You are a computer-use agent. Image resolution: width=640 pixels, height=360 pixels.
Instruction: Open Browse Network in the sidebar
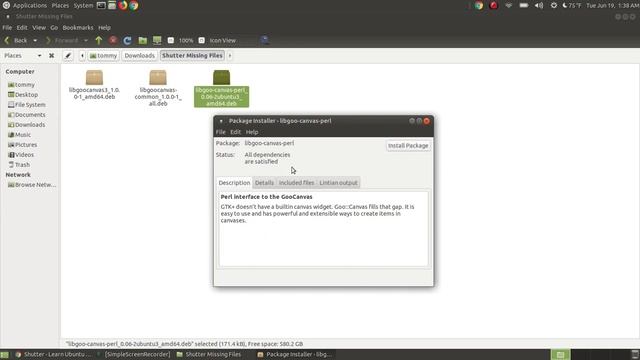click(x=31, y=184)
